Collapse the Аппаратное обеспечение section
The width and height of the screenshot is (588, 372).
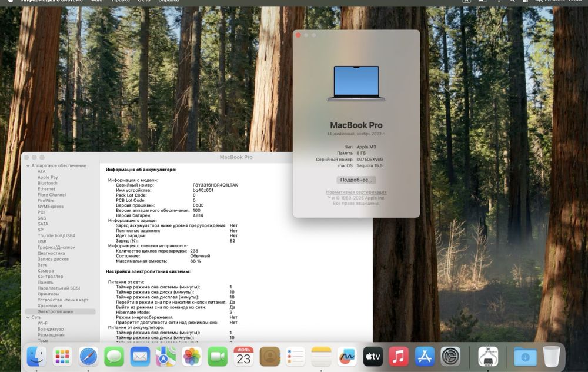tap(28, 165)
